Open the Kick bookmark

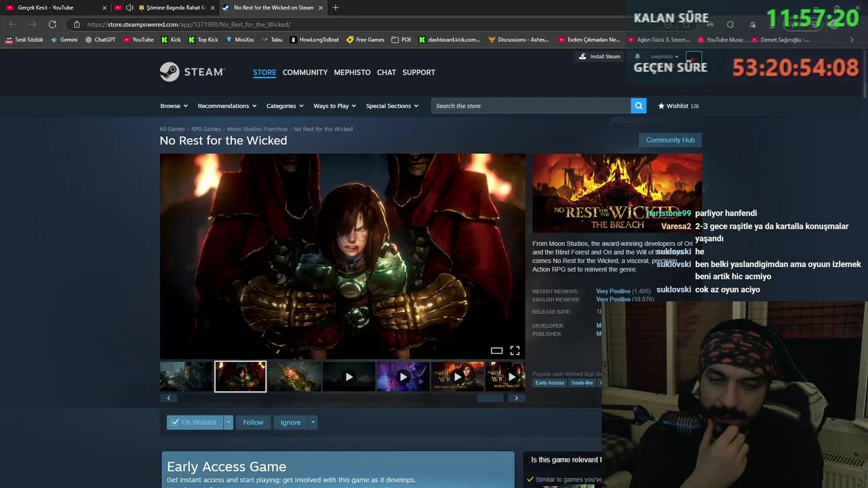[x=171, y=40]
